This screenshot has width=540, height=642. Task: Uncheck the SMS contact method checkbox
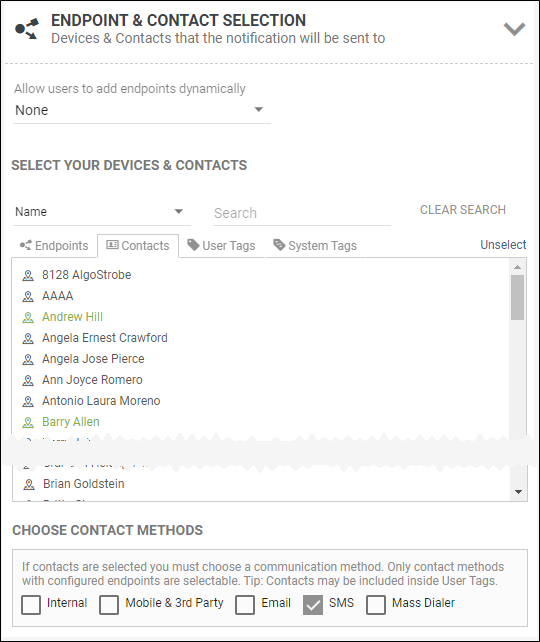[313, 604]
